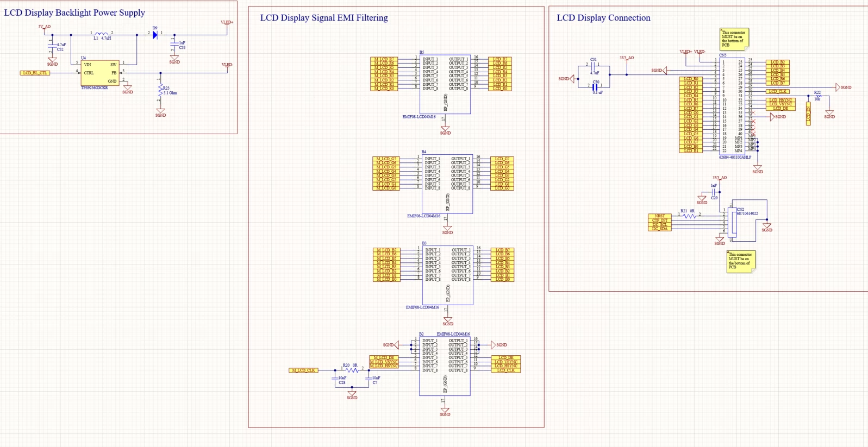The width and height of the screenshot is (868, 447).
Task: Select resistor R22 10k symbol
Action: point(817,96)
